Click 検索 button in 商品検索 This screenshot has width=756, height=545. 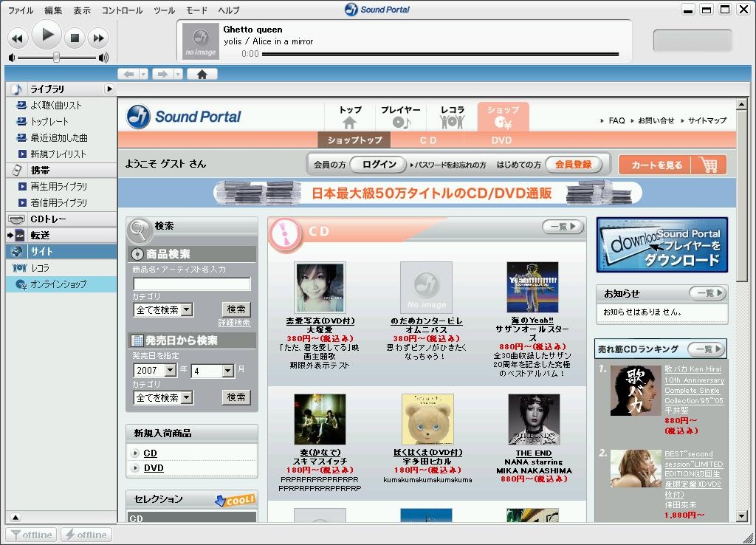236,309
